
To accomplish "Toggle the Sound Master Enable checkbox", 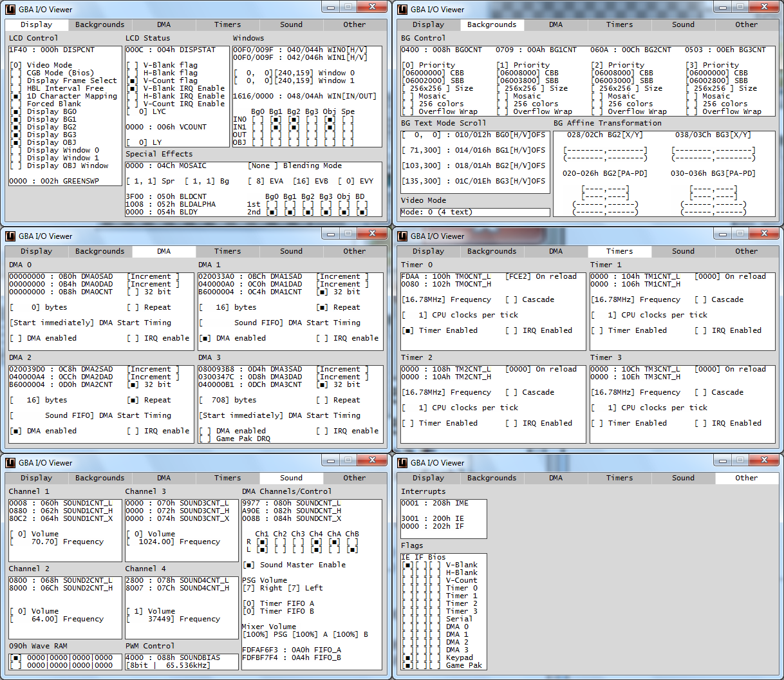I will 249,565.
